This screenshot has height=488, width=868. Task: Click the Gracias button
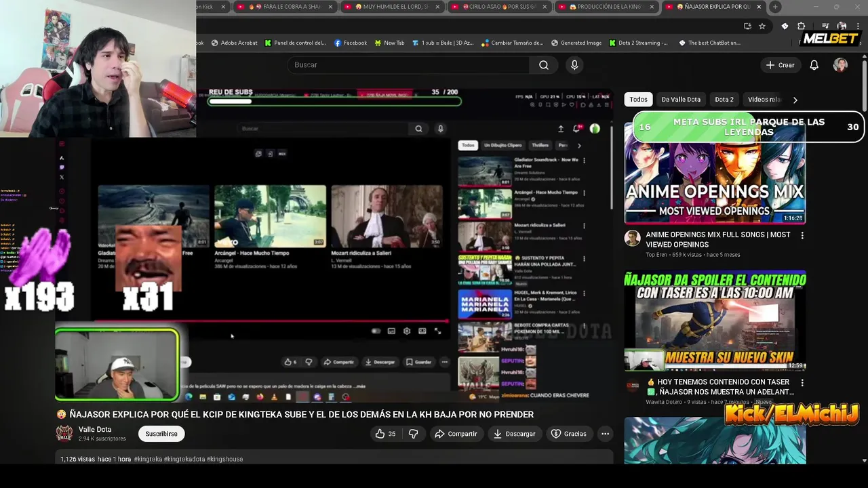(x=569, y=434)
